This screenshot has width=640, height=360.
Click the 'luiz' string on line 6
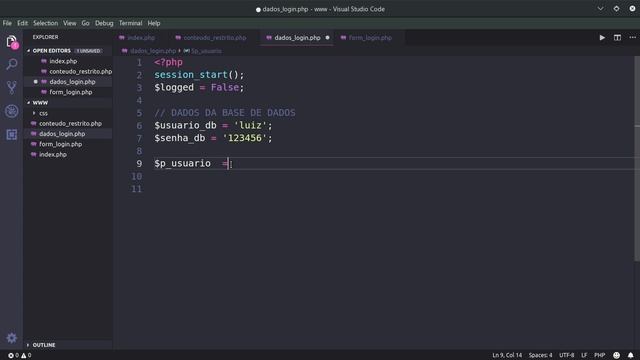pos(250,126)
